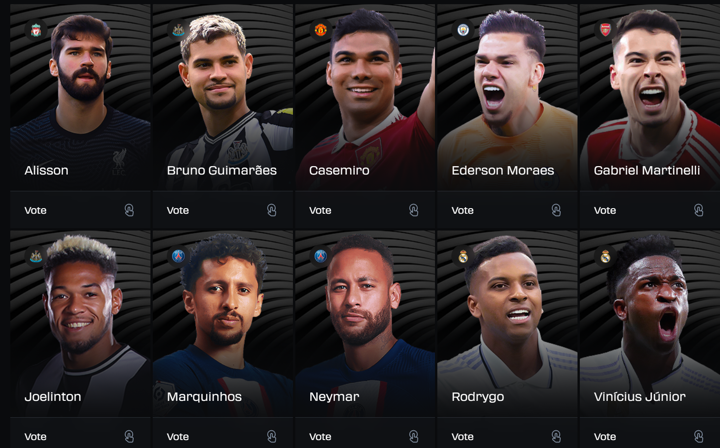Select the Bruno Guimarães name label
720x448 pixels.
222,171
